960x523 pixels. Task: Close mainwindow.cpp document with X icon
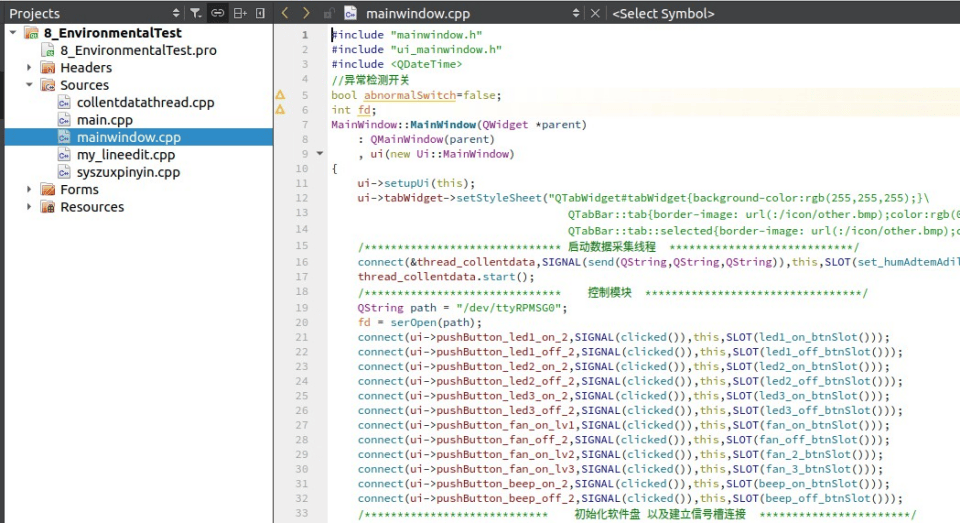coord(596,13)
